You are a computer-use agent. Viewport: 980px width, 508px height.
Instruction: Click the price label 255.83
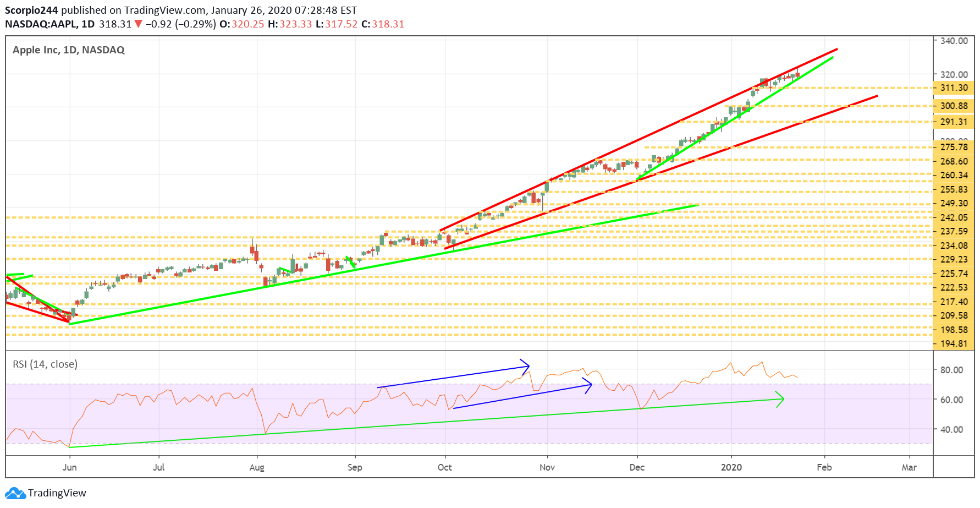[x=954, y=190]
